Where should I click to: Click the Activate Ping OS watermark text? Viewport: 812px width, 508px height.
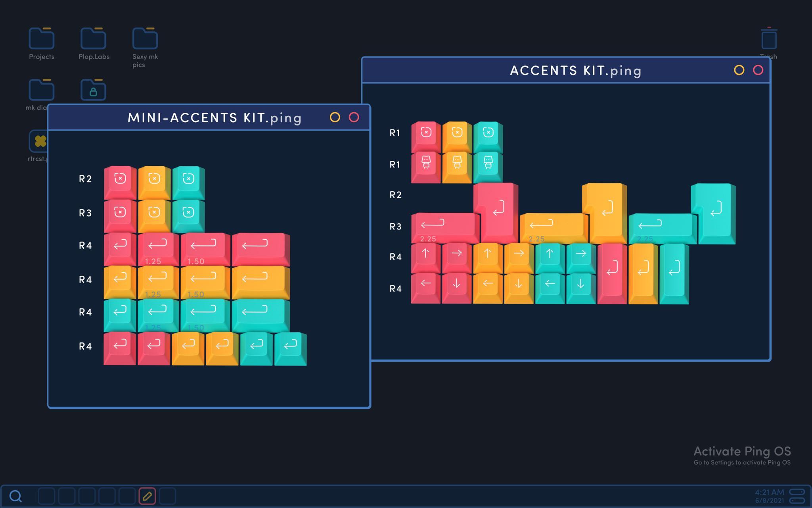(x=742, y=451)
